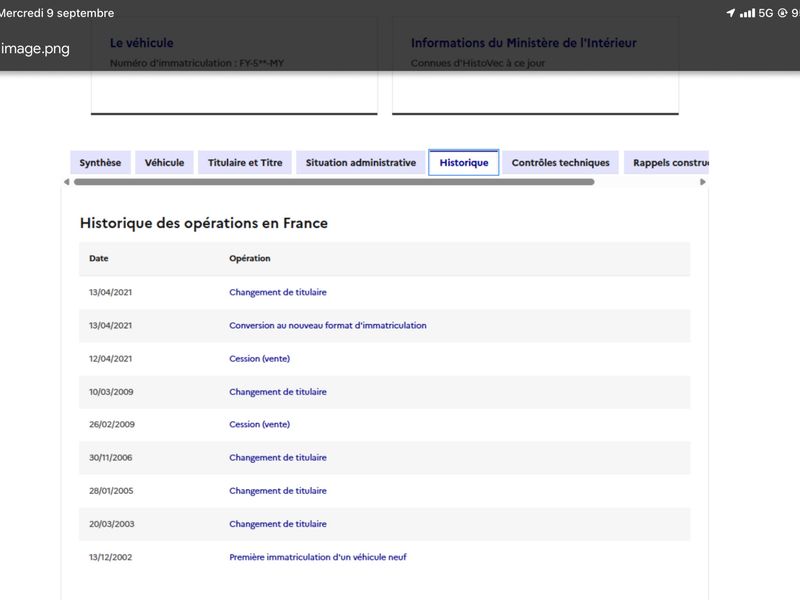800x600 pixels.
Task: Click Première immatriculation d'un véhicule neuf
Action: click(318, 557)
